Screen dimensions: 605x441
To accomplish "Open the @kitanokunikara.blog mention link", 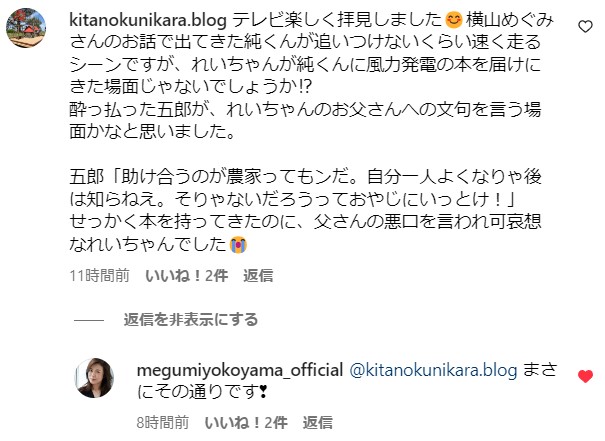I will 433,370.
